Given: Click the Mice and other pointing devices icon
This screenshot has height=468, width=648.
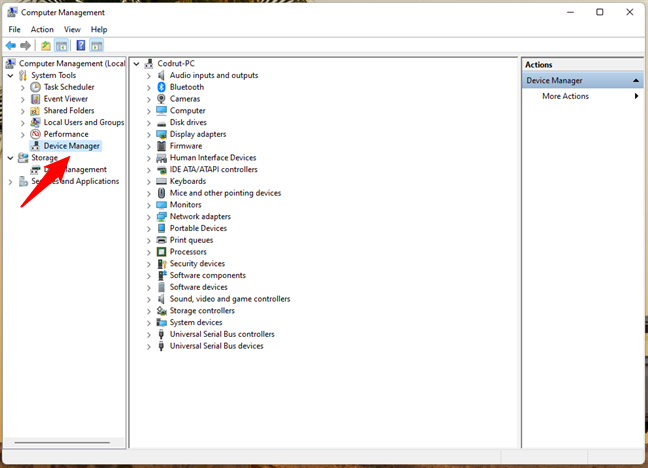Looking at the screenshot, I should (162, 193).
